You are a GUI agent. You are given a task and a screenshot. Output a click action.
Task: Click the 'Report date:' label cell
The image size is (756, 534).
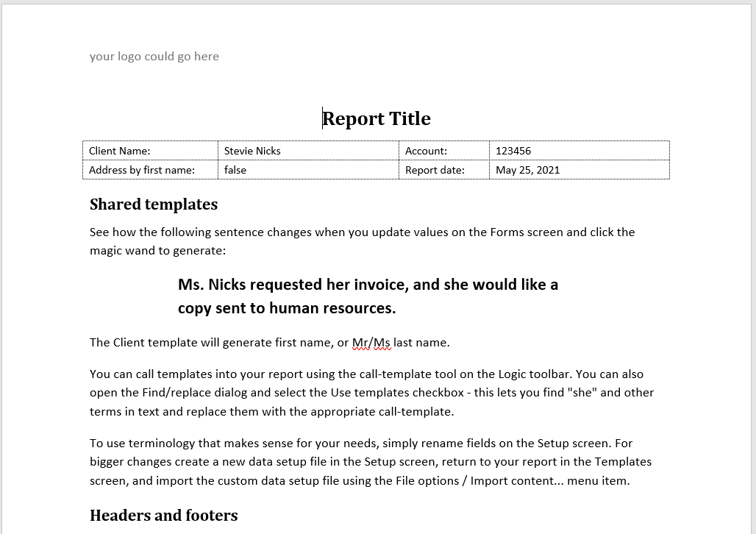click(444, 170)
